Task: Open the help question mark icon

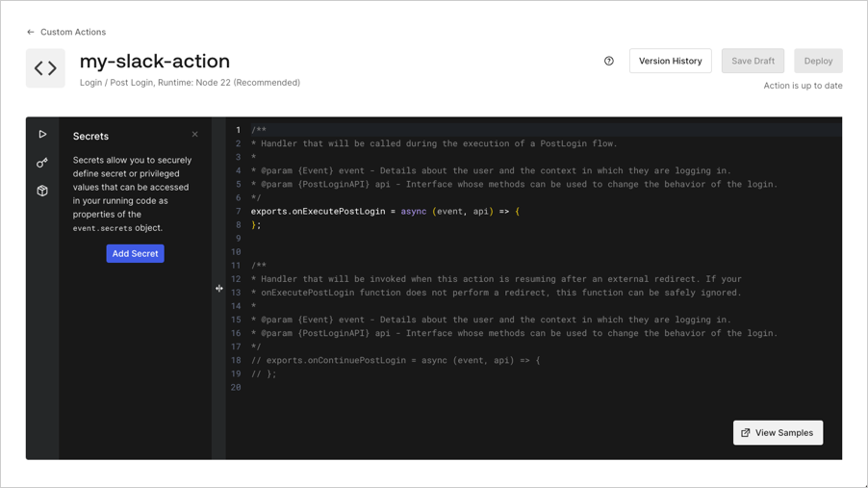Action: 609,61
